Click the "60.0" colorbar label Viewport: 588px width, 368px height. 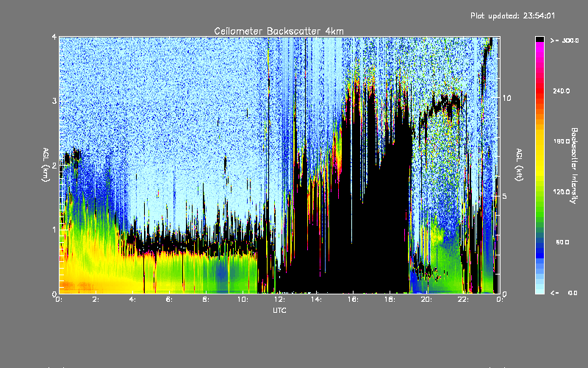[562, 242]
